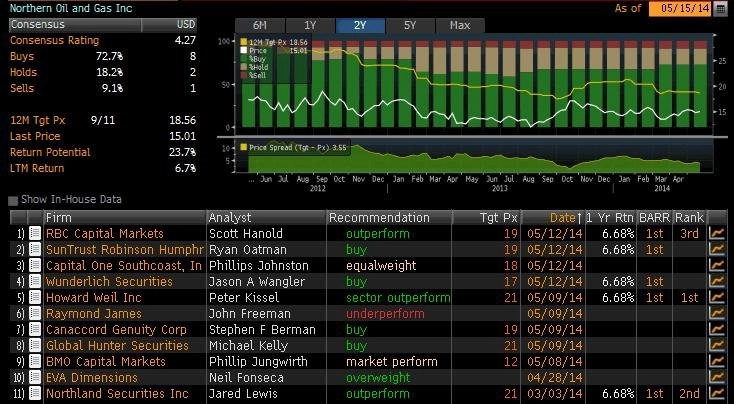The image size is (734, 404).
Task: Sort table by Tgt Px column header
Action: pyautogui.click(x=486, y=218)
